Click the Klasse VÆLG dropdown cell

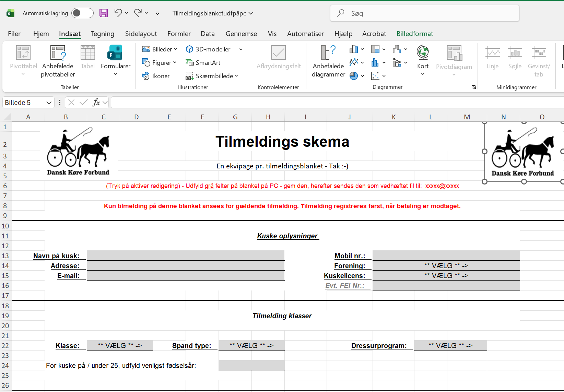(120, 345)
